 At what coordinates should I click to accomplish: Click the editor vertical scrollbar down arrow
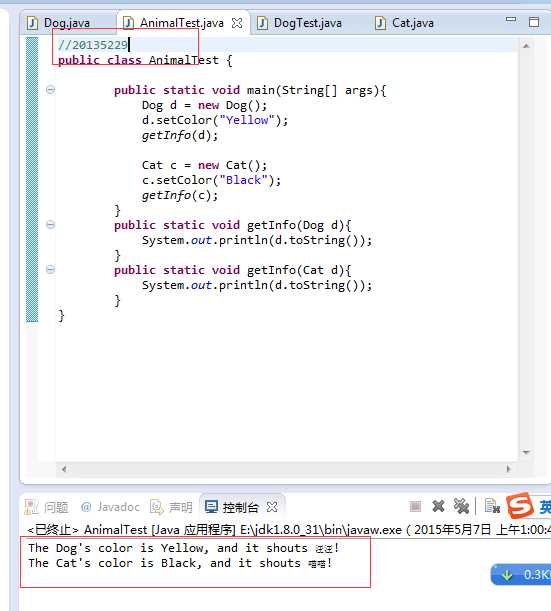point(526,452)
